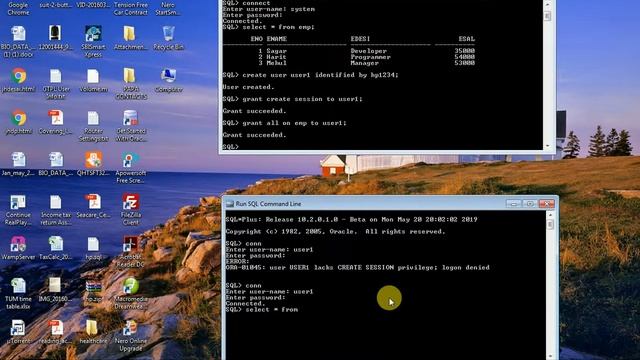Viewport: 640px width, 360px height.
Task: Click the ENAME column header
Action: [x=277, y=39]
